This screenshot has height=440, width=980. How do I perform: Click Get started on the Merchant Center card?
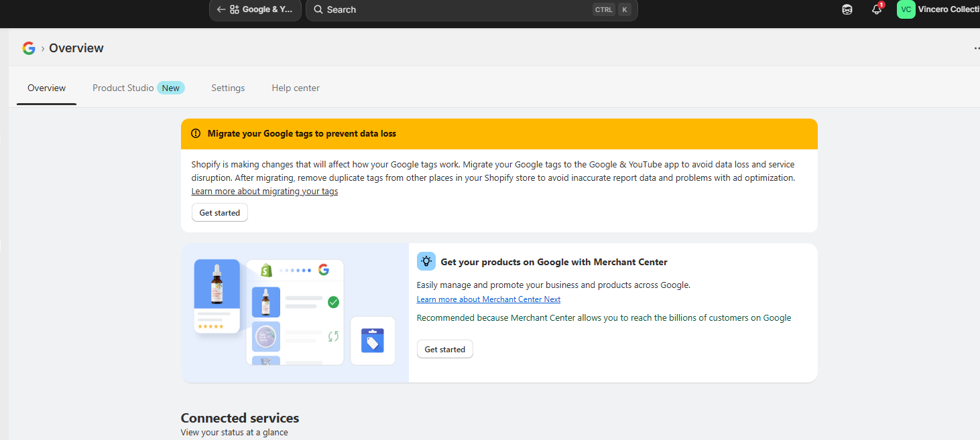[445, 350]
